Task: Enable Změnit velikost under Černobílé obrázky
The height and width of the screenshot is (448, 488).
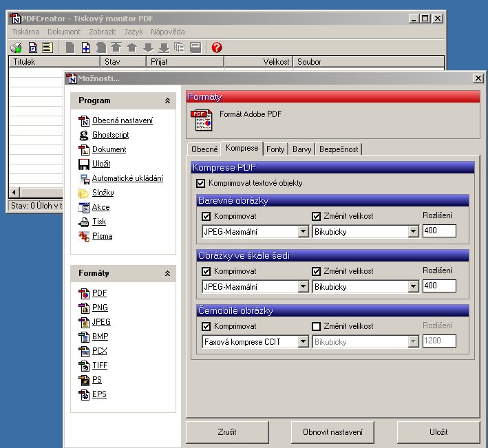Action: (x=316, y=326)
